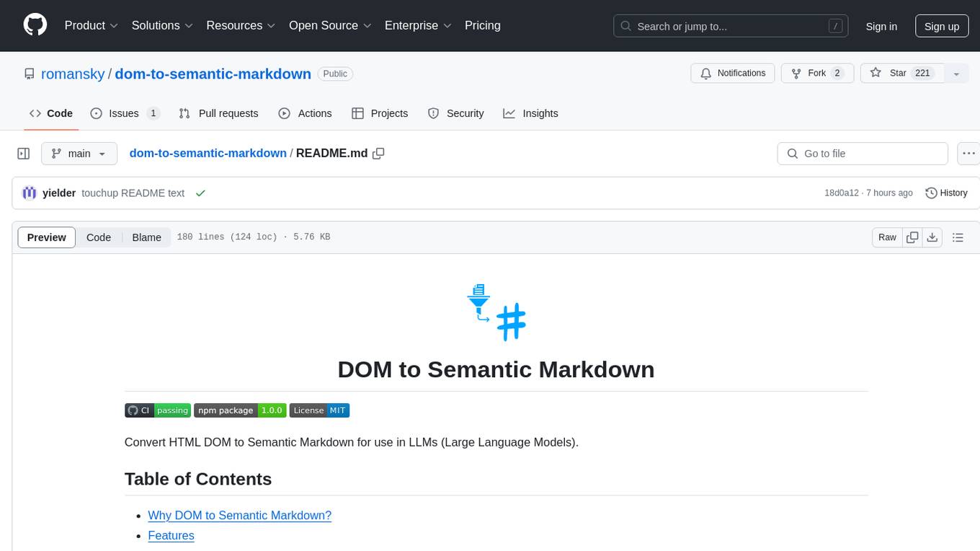Open the dom-to-semantic-markdown repository title link
Image resolution: width=980 pixels, height=551 pixels.
point(213,74)
